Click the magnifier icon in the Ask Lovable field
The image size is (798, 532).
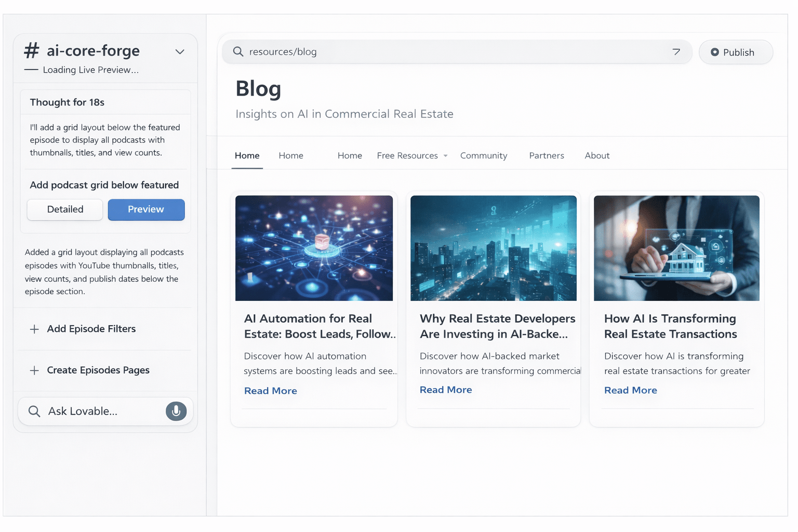[x=34, y=411]
